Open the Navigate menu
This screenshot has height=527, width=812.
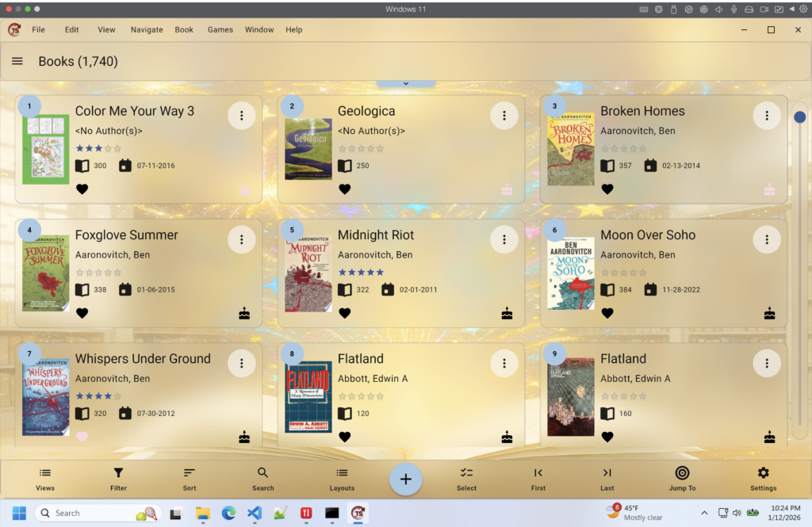pyautogui.click(x=146, y=30)
